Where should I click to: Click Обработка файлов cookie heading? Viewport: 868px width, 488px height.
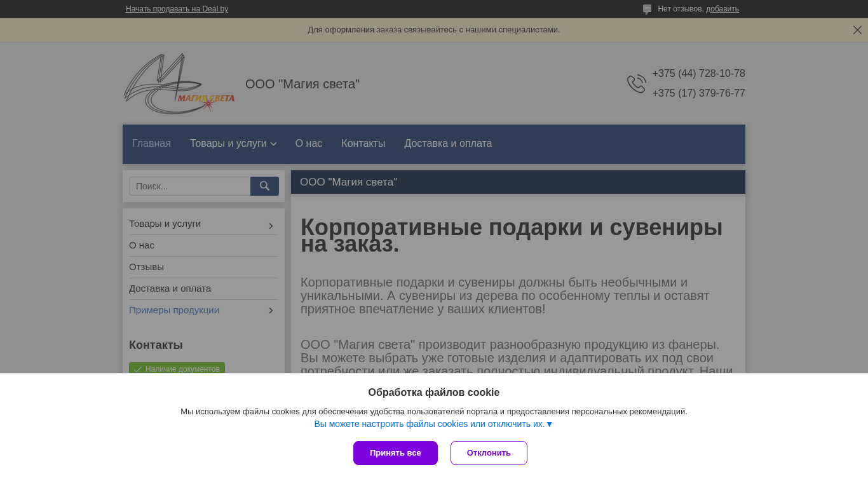434,393
